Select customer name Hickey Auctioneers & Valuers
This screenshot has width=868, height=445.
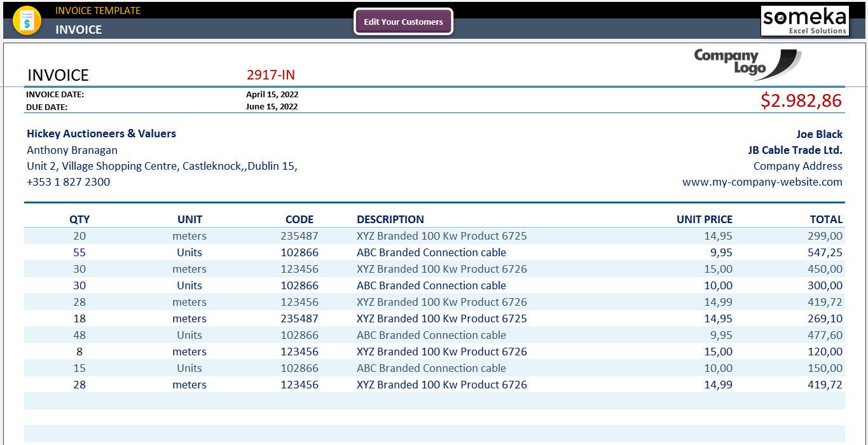[101, 133]
